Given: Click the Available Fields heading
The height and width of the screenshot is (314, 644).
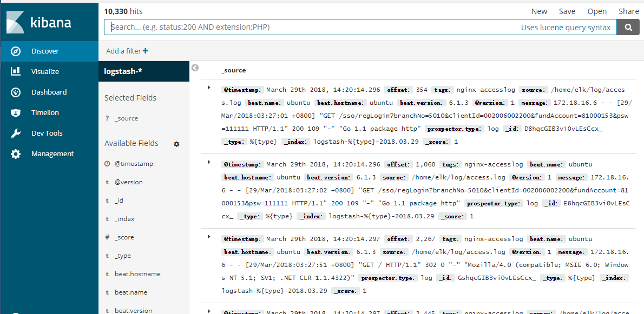Looking at the screenshot, I should (132, 143).
